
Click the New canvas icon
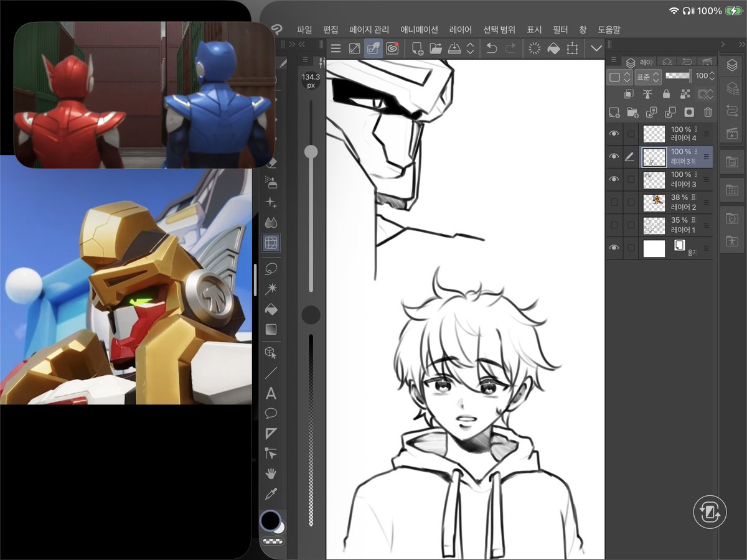pyautogui.click(x=418, y=49)
